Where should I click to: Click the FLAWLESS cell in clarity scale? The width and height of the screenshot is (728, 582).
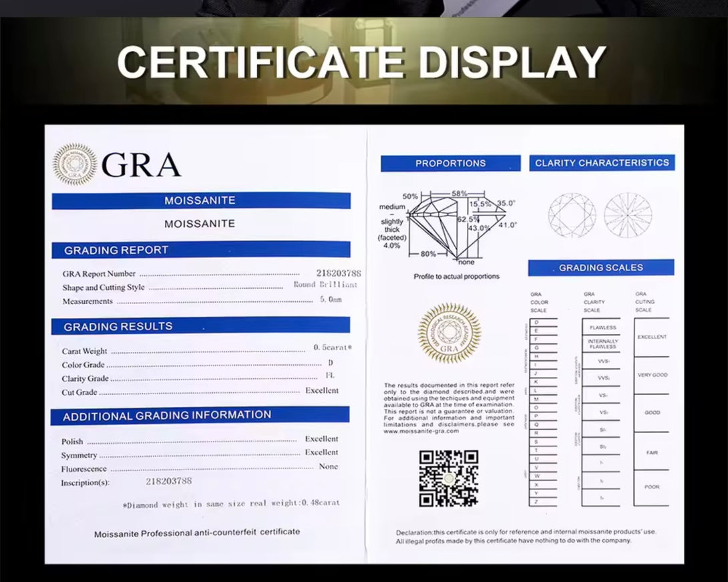[x=602, y=327]
